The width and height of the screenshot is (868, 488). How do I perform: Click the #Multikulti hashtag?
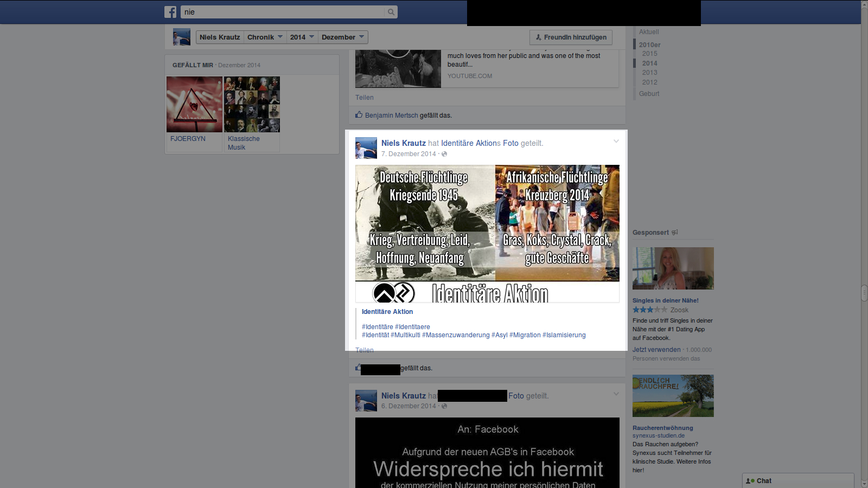coord(405,335)
